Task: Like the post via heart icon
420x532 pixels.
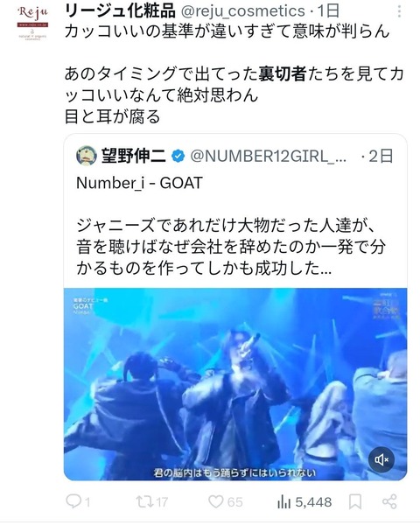Action: tap(216, 501)
